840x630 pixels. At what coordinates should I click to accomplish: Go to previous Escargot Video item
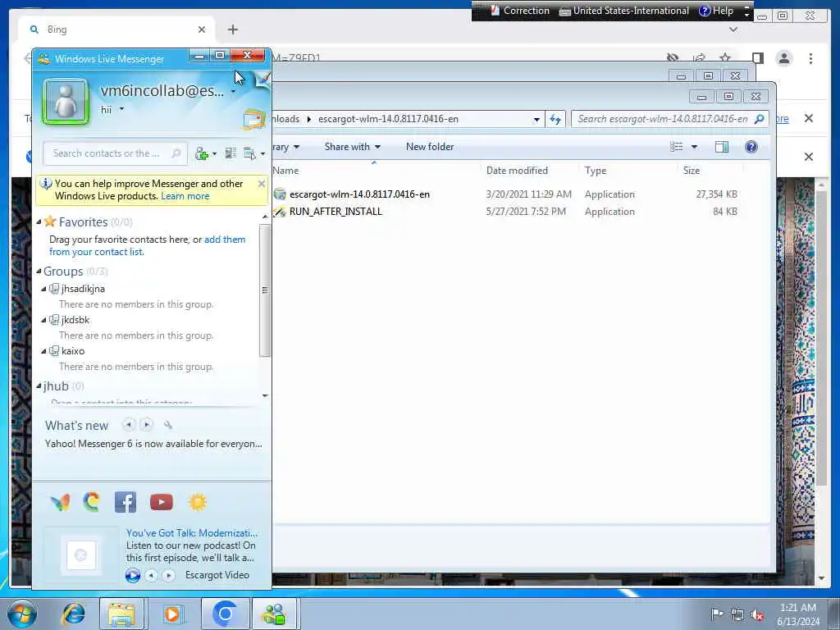[152, 575]
